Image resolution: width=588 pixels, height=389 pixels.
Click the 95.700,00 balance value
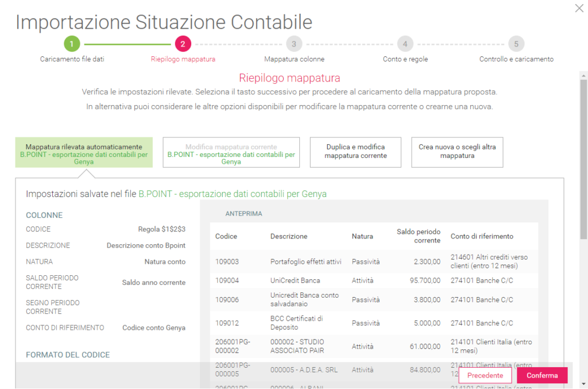pyautogui.click(x=425, y=280)
